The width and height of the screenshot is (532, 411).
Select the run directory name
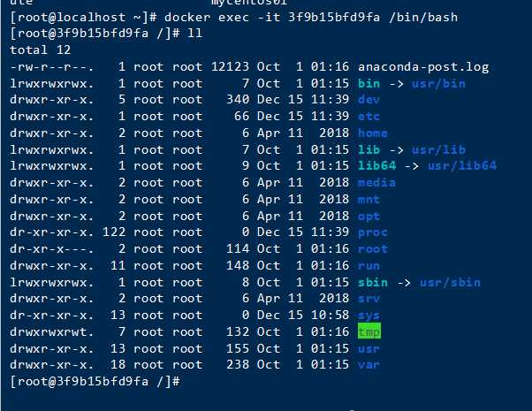[369, 265]
